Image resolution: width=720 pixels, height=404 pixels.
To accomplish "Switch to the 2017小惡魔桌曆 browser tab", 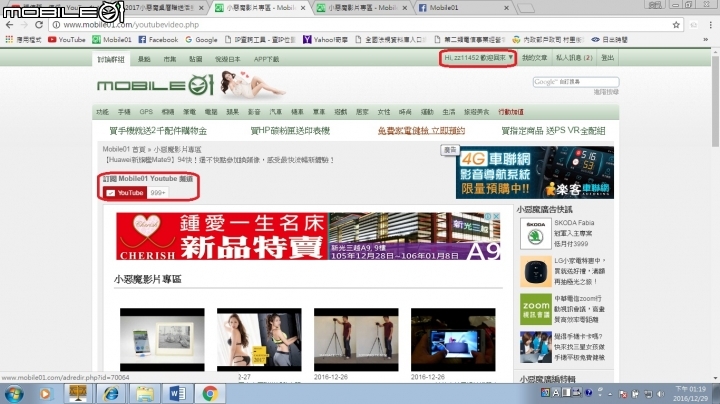I will [160, 8].
